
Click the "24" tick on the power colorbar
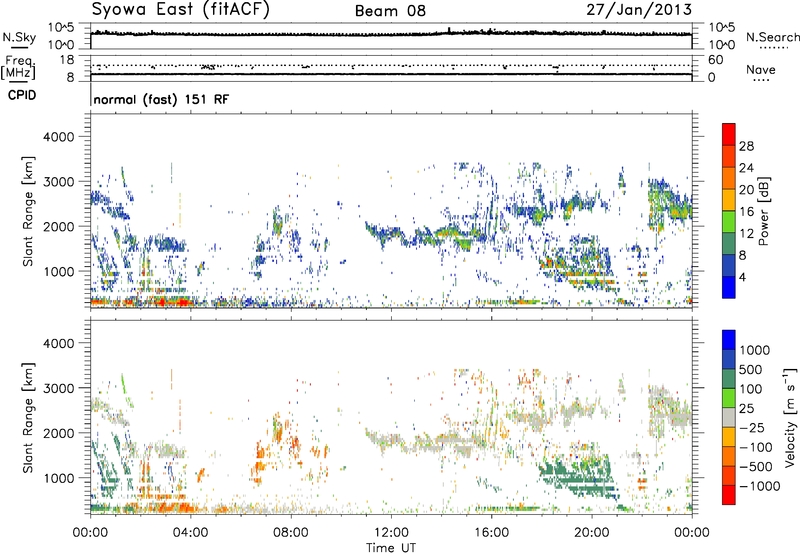pos(746,168)
